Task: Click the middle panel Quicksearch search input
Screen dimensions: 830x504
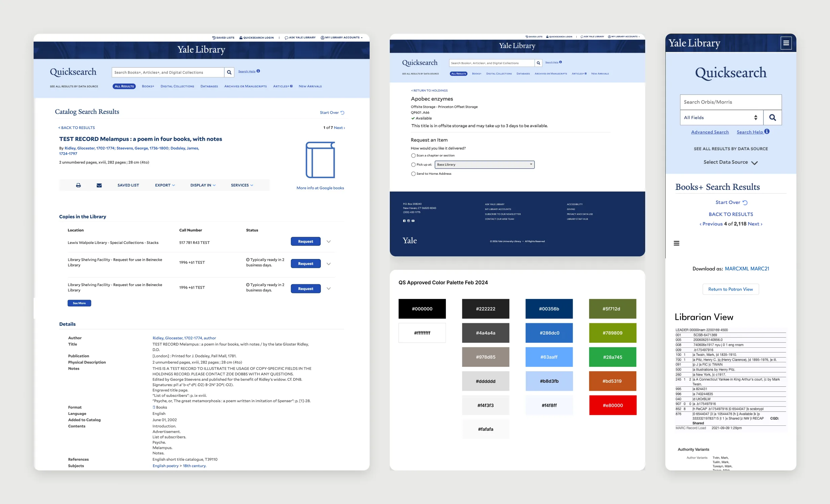Action: tap(492, 63)
